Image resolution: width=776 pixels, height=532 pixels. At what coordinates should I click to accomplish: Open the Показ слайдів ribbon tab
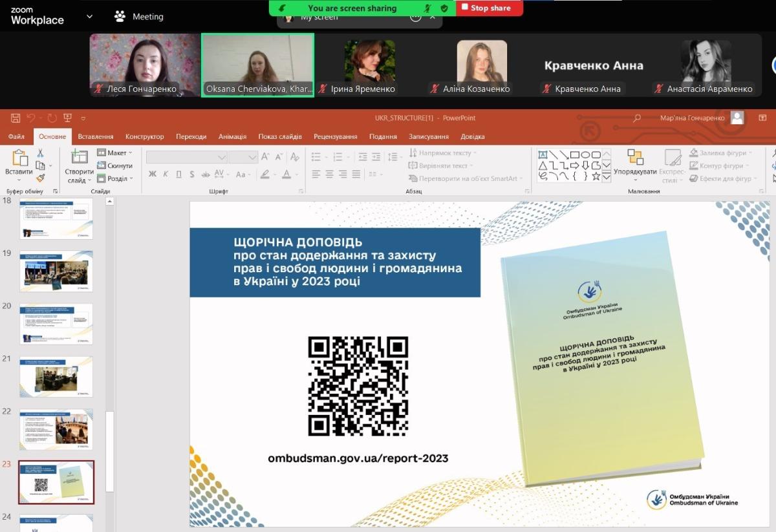click(279, 136)
